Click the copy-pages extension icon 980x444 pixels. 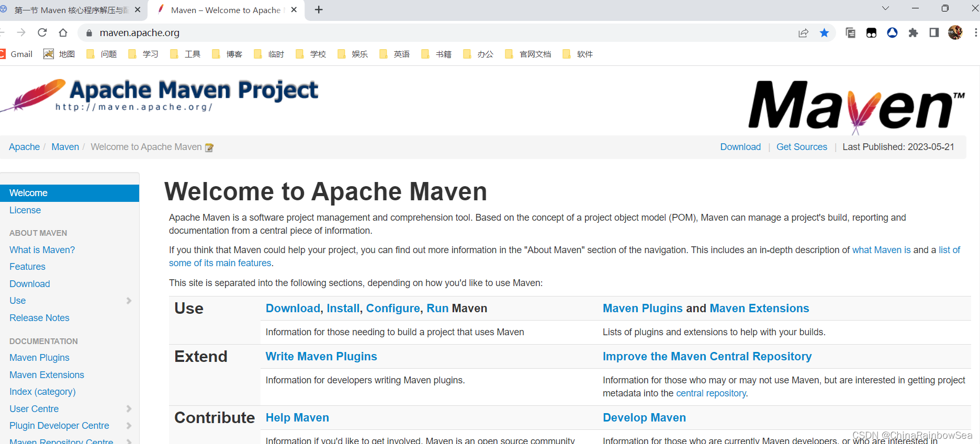pos(850,33)
